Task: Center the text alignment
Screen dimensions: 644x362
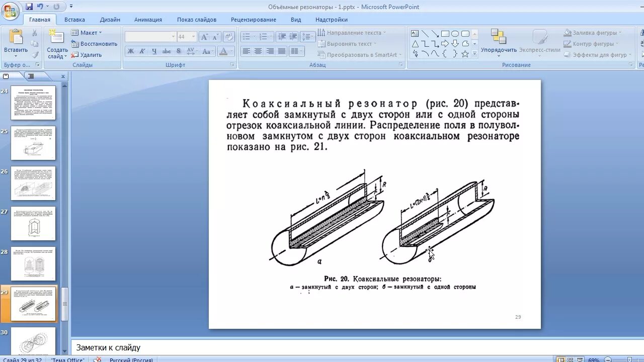Action: [258, 51]
